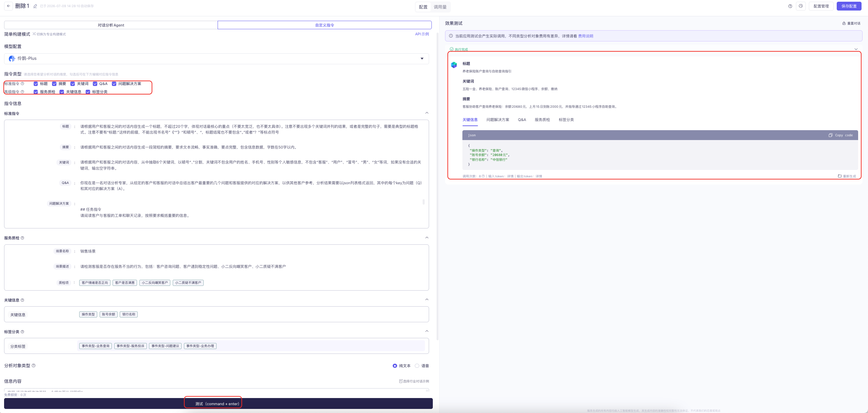Click the 银行名称 key info tag
This screenshot has width=868, height=413.
(x=129, y=314)
